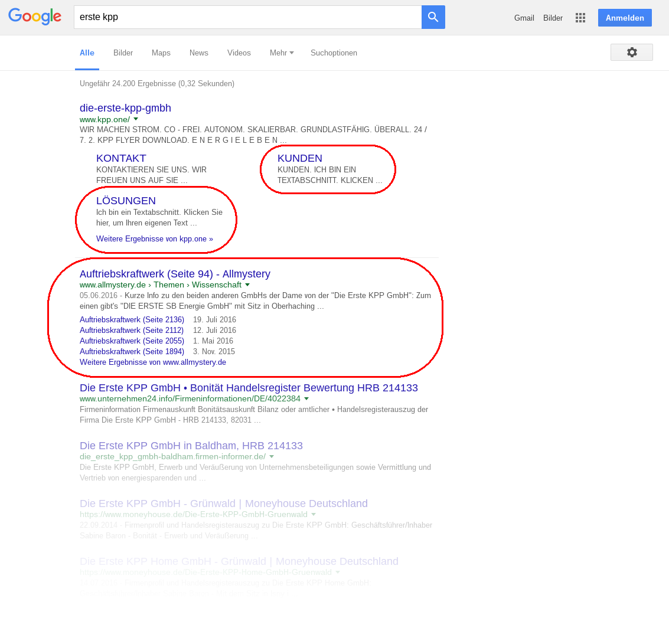Open Die Erste KPP GmbH in Baldham result
This screenshot has height=644, width=669.
pyautogui.click(x=191, y=446)
